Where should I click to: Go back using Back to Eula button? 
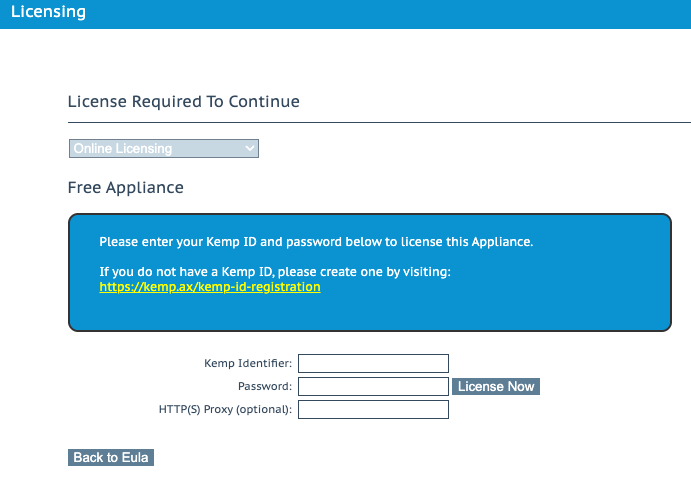(110, 457)
